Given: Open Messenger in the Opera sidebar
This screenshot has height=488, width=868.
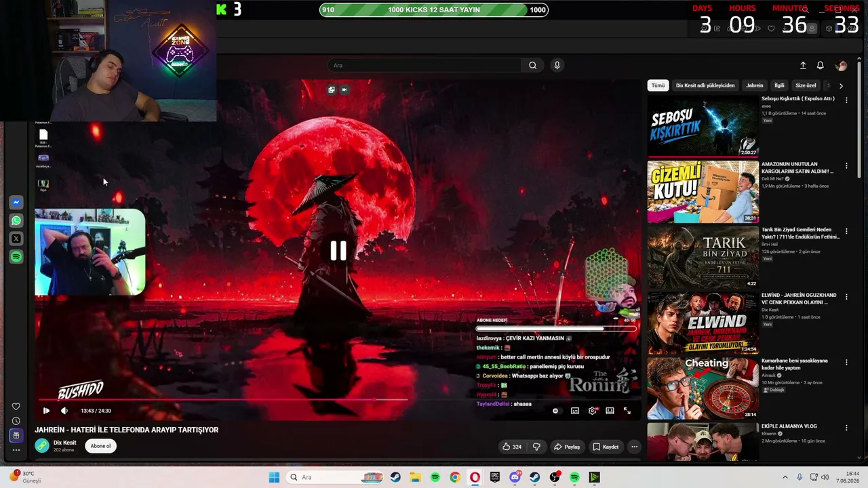Looking at the screenshot, I should tap(16, 203).
